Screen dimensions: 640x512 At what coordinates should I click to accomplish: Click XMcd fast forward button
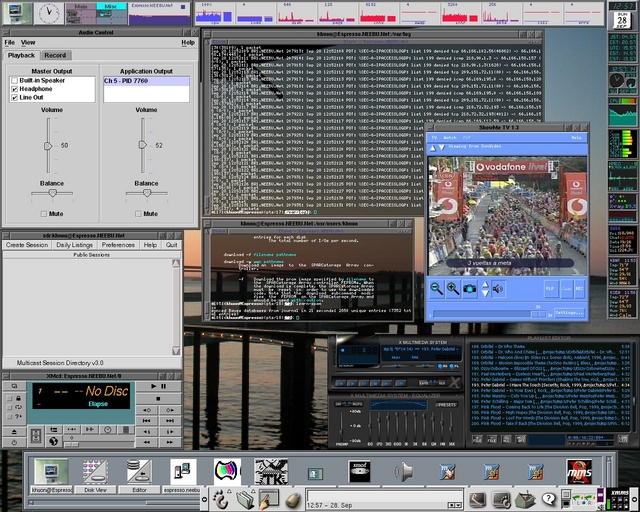point(170,442)
